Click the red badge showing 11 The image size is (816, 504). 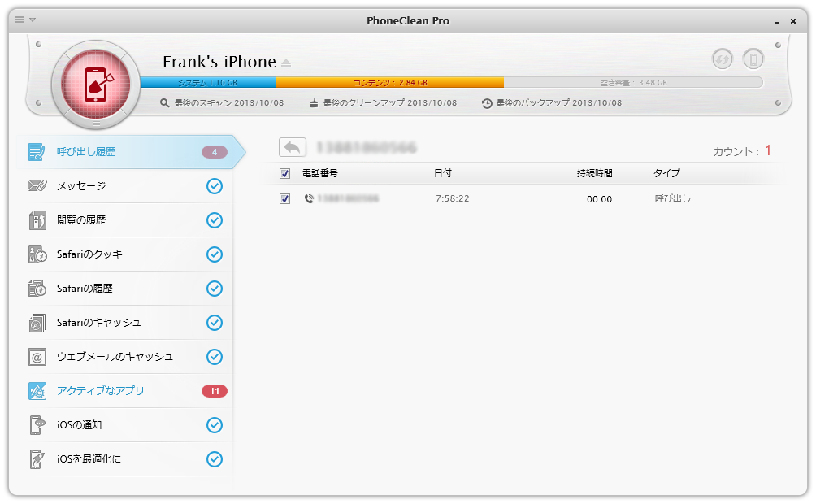(x=215, y=391)
